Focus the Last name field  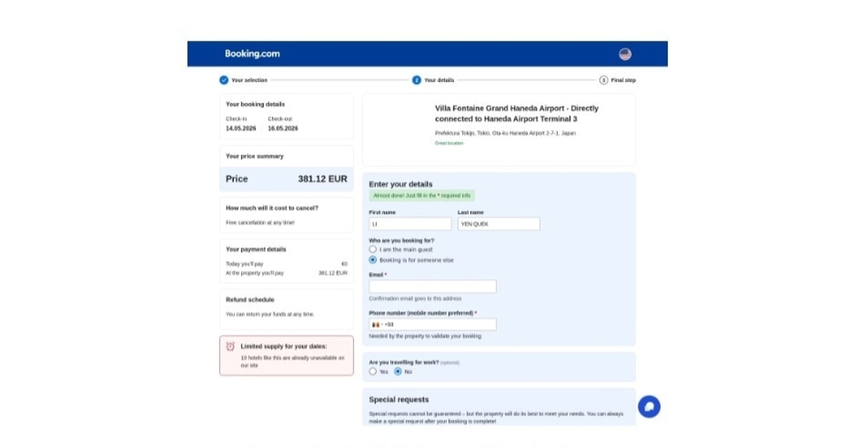click(x=499, y=224)
